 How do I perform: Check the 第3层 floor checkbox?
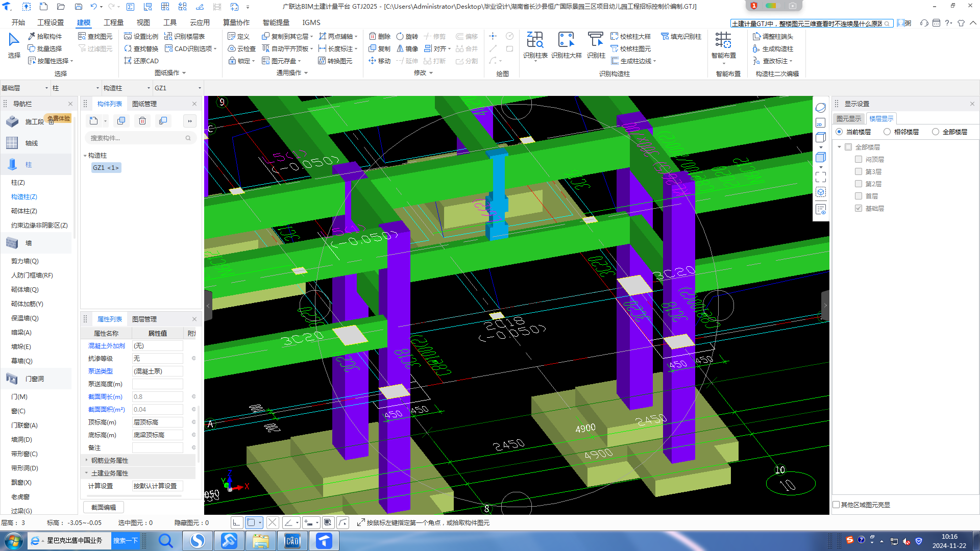coord(859,171)
